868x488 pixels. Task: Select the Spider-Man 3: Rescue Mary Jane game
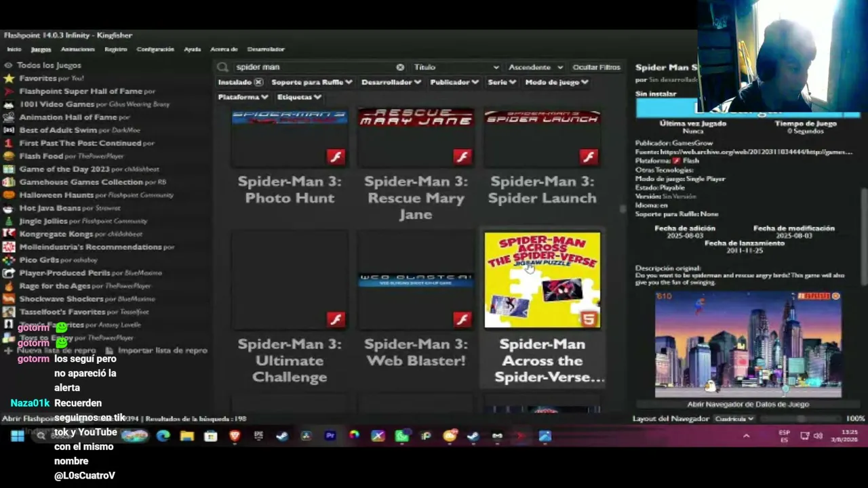click(x=416, y=166)
